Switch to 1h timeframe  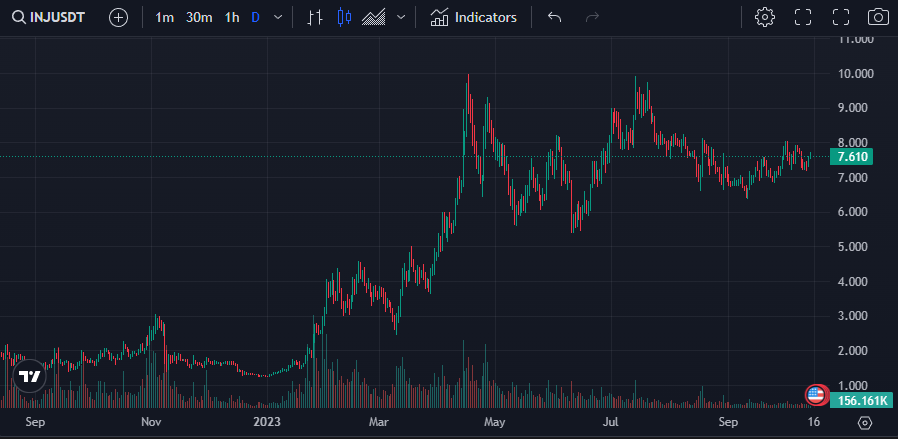click(232, 18)
